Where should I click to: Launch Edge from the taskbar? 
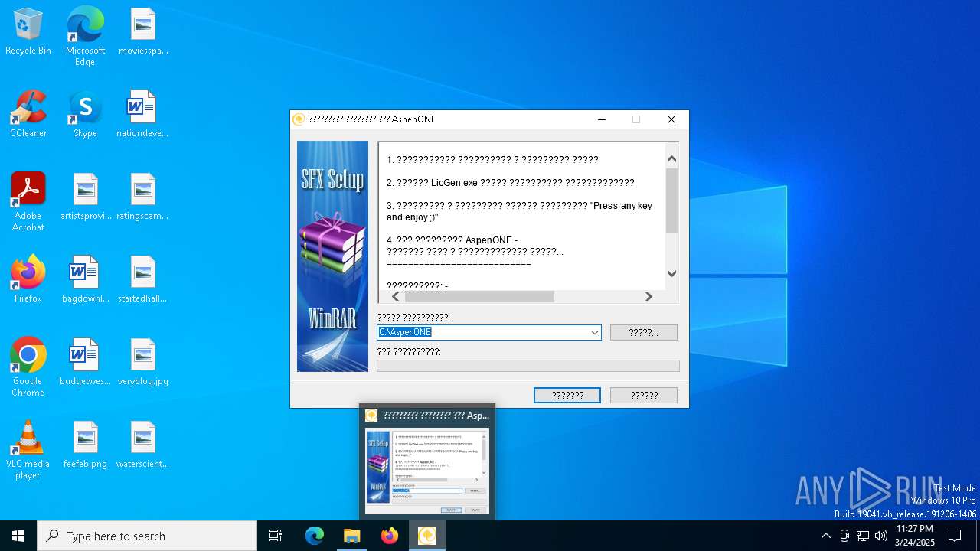[315, 536]
